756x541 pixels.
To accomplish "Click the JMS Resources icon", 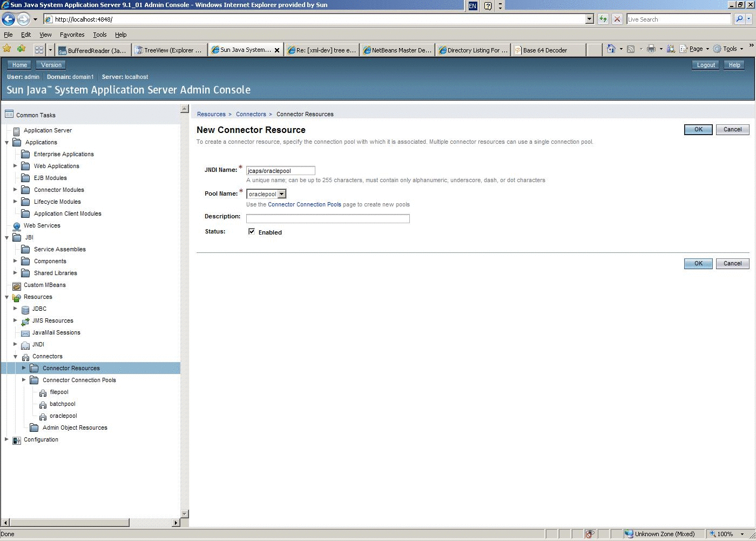I will [x=25, y=321].
